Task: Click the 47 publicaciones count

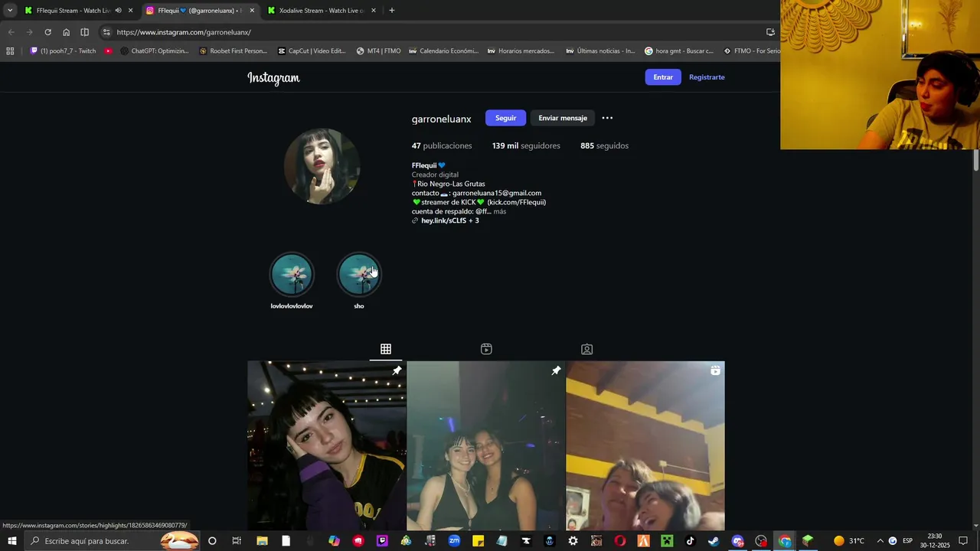Action: point(442,145)
